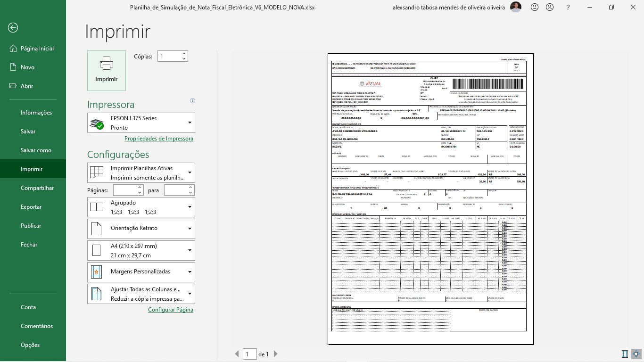
Task: Toggle Show Margins in print preview
Action: tap(625, 354)
